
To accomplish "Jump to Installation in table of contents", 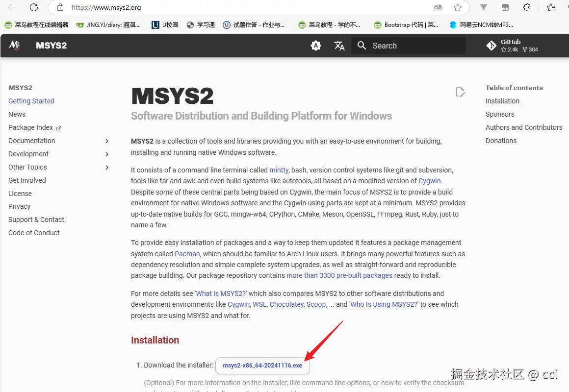I will coord(502,101).
